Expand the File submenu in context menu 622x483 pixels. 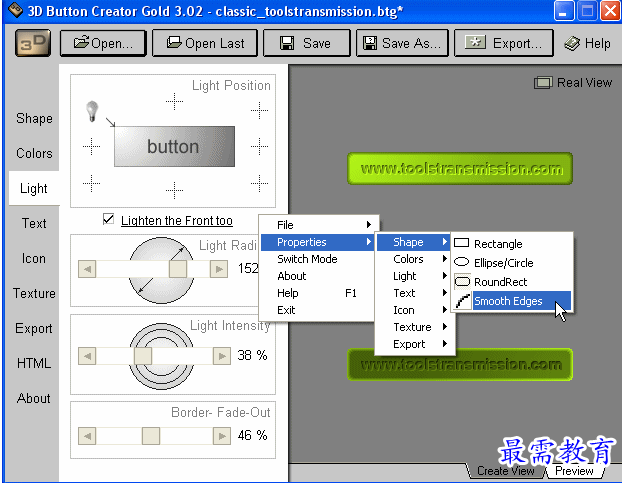[317, 225]
